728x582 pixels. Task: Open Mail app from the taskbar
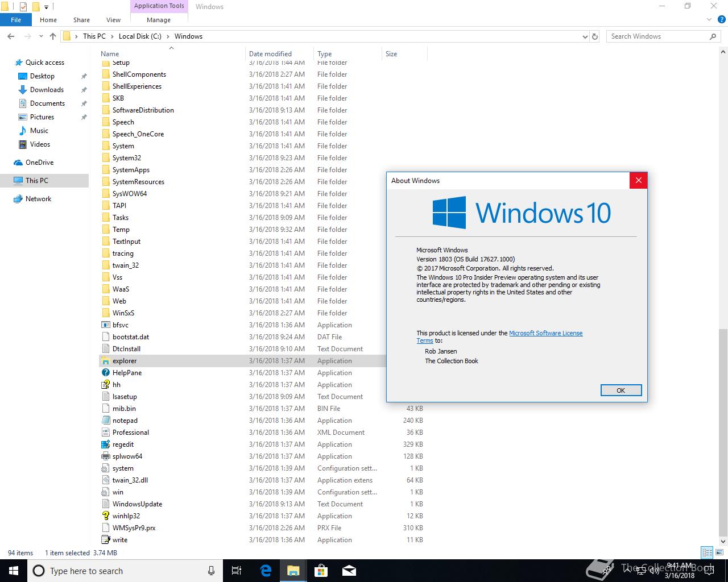point(349,571)
